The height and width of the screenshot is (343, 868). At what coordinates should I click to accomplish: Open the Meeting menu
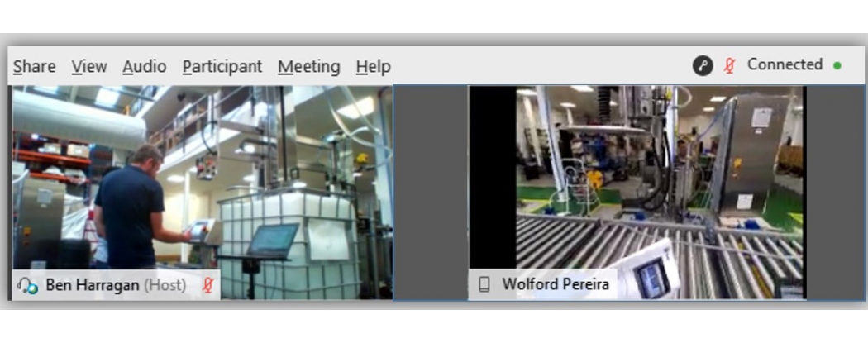308,67
